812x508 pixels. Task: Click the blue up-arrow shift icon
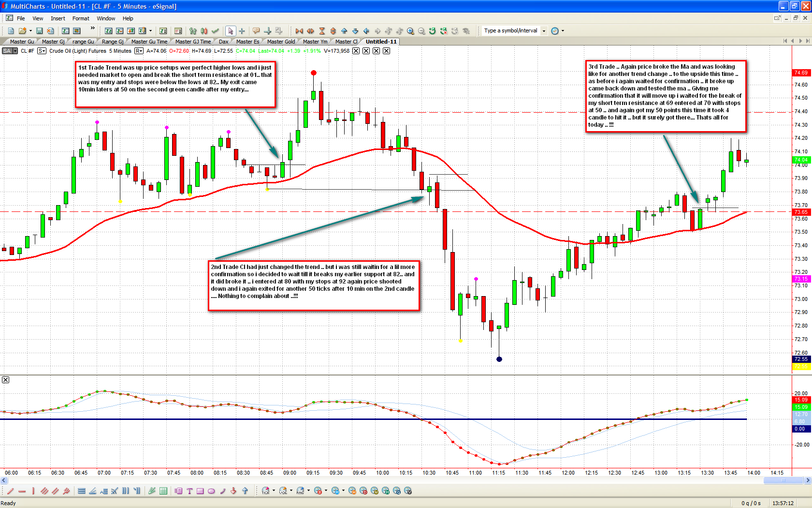[x=344, y=31]
